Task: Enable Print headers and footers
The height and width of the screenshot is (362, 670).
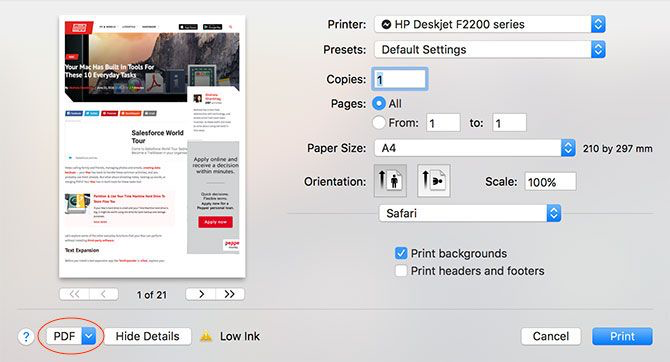Action: 401,271
